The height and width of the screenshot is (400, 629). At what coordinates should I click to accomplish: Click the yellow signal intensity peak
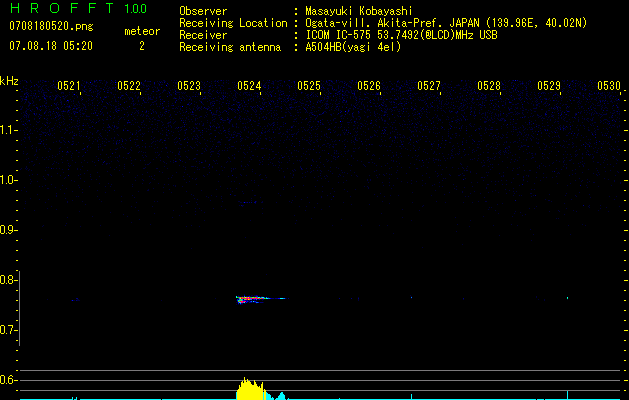coord(250,388)
